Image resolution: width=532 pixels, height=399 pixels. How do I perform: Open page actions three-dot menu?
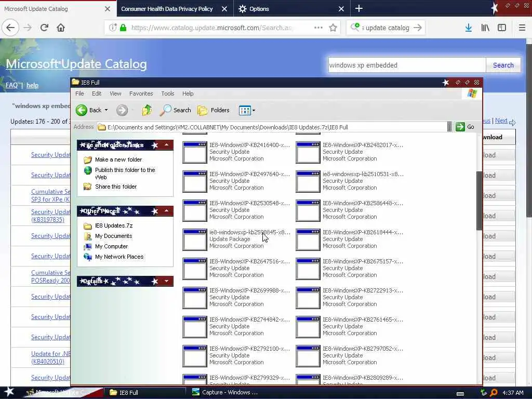point(318,28)
